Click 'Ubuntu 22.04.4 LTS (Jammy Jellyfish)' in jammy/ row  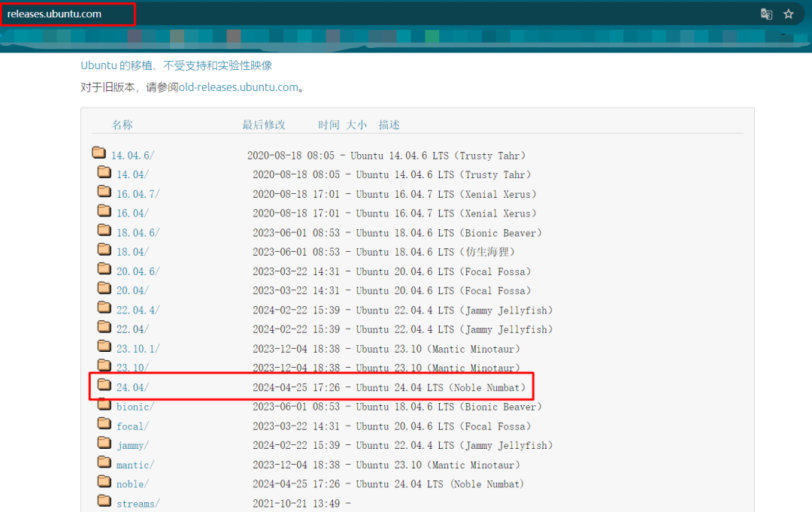point(455,445)
